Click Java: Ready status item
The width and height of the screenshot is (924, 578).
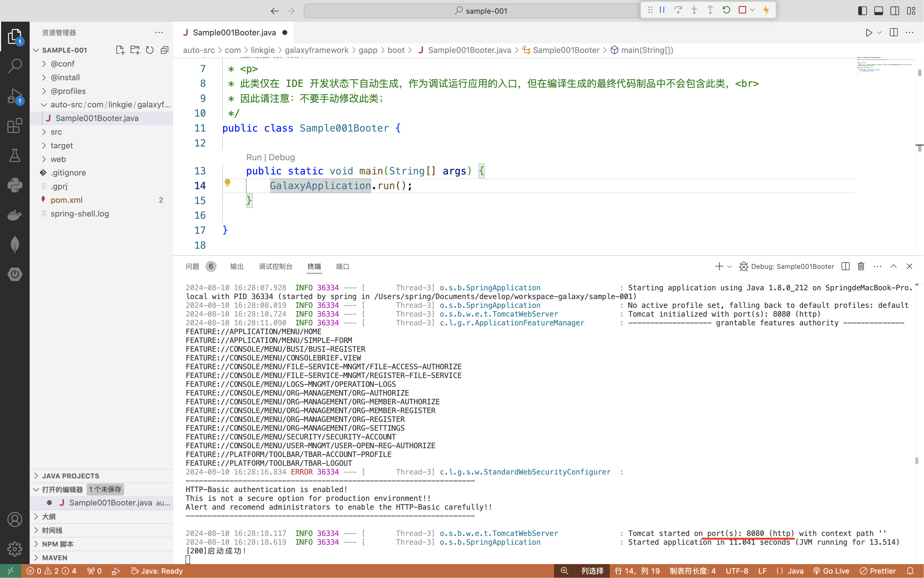[x=157, y=571]
